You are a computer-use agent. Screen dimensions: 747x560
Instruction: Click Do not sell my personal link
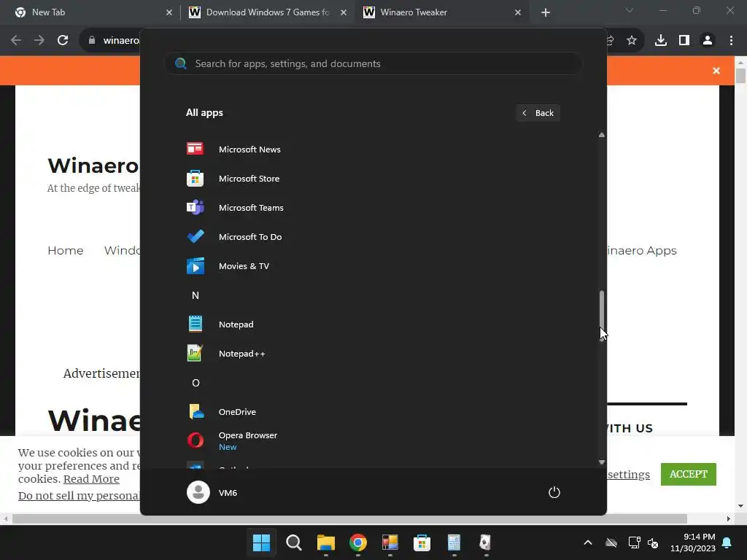pyautogui.click(x=79, y=496)
